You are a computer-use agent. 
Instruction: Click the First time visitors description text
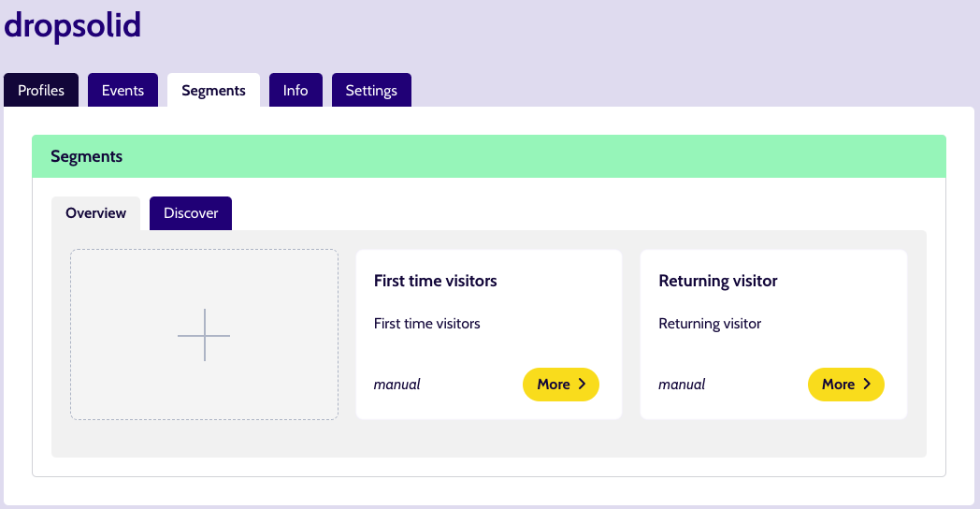coord(426,324)
